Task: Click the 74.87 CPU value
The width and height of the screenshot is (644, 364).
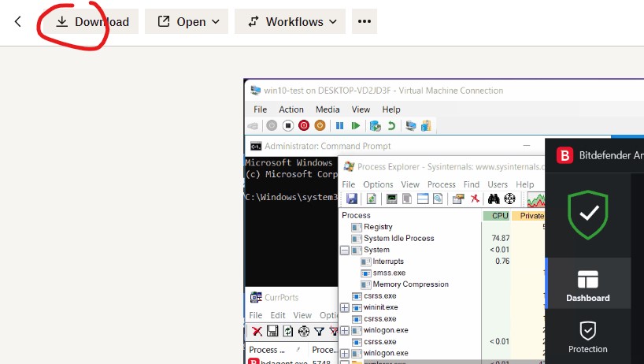Action: 500,238
